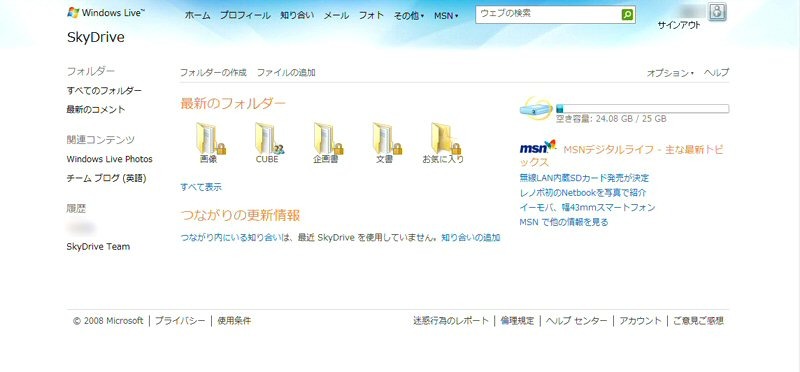Click the © 2008 Microsoft text
The image size is (800, 372).
(108, 321)
